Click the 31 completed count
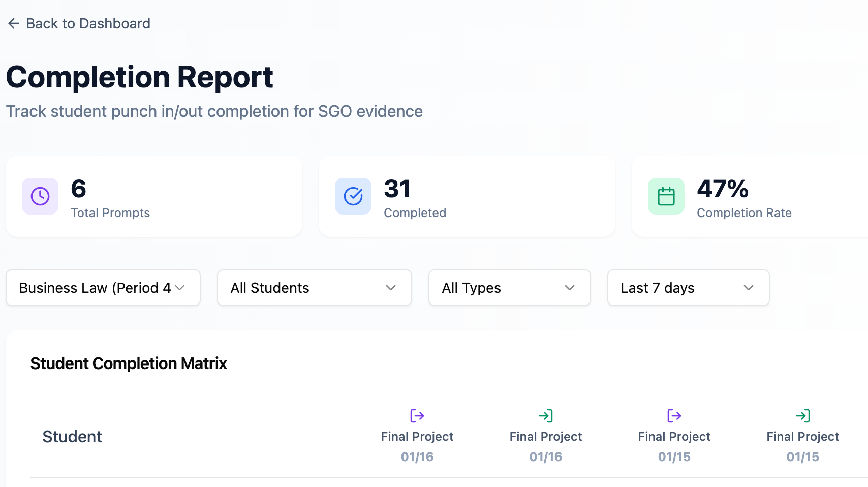 pyautogui.click(x=397, y=189)
